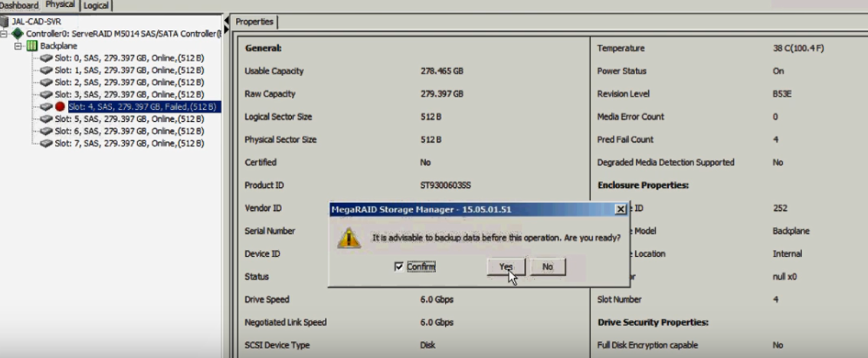This screenshot has height=358, width=868.
Task: Click the Usable Capacity value 278.465 GB
Action: click(x=441, y=71)
